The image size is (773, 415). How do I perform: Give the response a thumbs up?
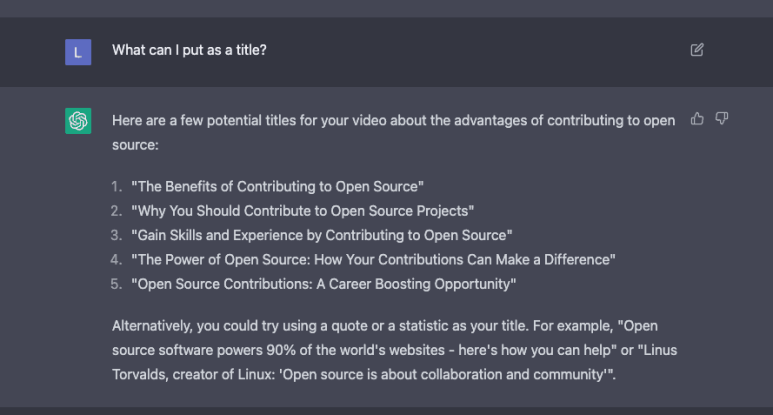coord(697,119)
